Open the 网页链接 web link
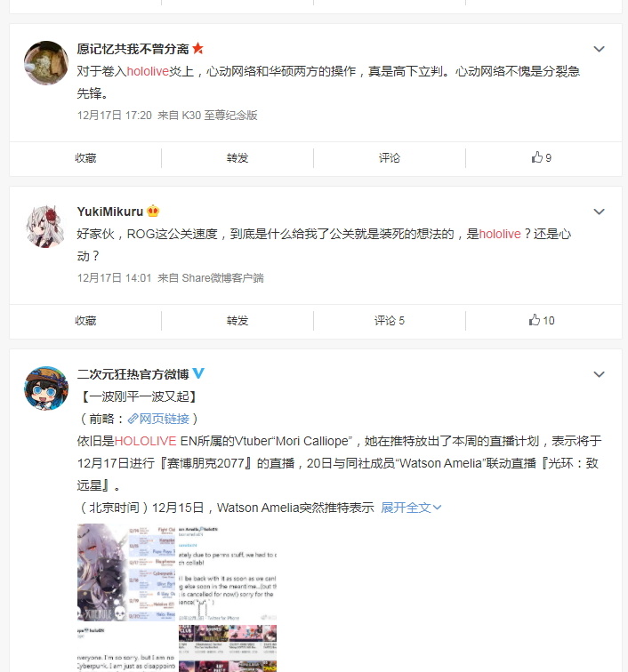The height and width of the screenshot is (672, 628). [158, 419]
